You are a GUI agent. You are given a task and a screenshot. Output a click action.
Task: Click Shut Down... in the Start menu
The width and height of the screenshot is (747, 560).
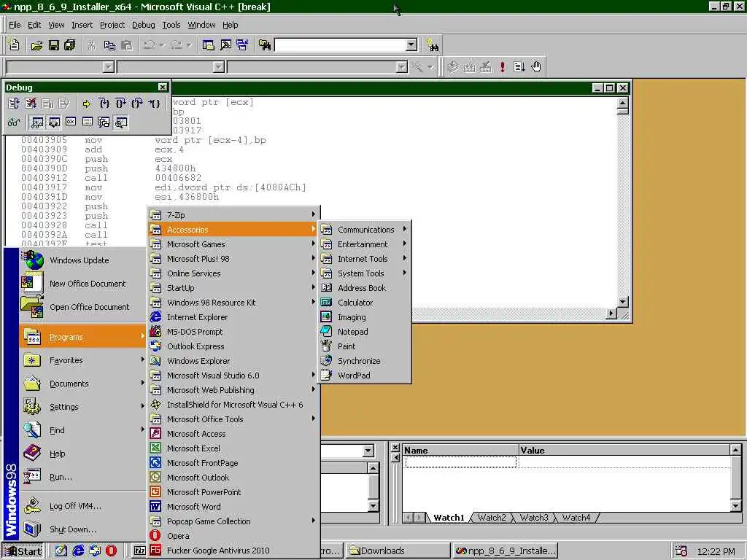click(82, 529)
